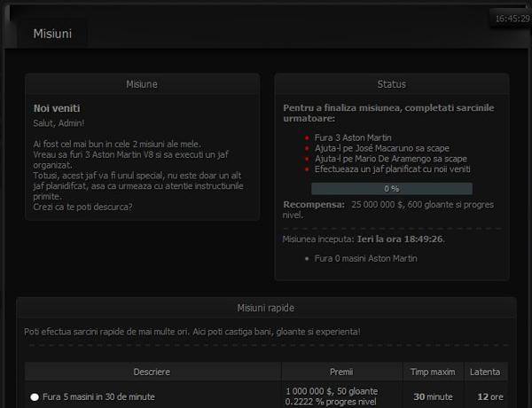Click the '30 minute' max time cell
Image resolution: width=532 pixels, height=408 pixels.
click(432, 396)
